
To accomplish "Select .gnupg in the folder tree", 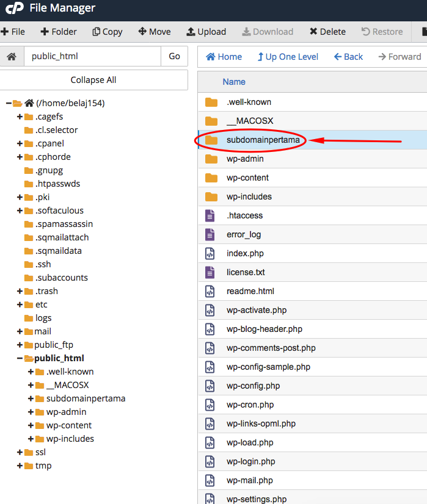I will (x=49, y=170).
